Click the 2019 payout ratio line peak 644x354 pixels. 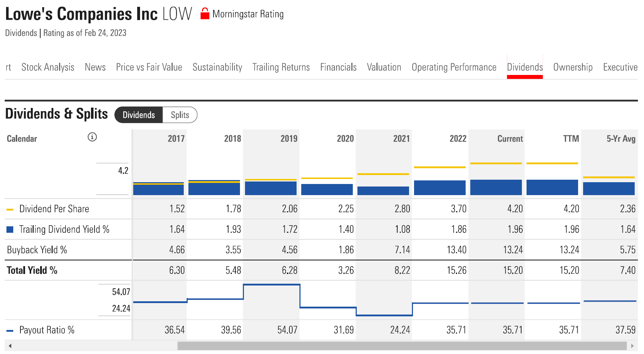(271, 285)
